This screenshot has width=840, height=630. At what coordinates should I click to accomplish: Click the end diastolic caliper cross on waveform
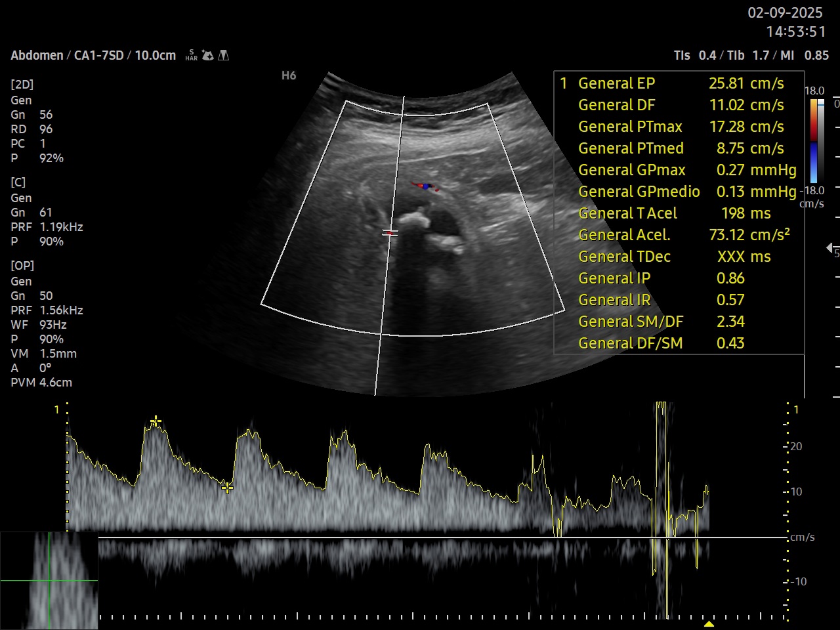pyautogui.click(x=227, y=488)
